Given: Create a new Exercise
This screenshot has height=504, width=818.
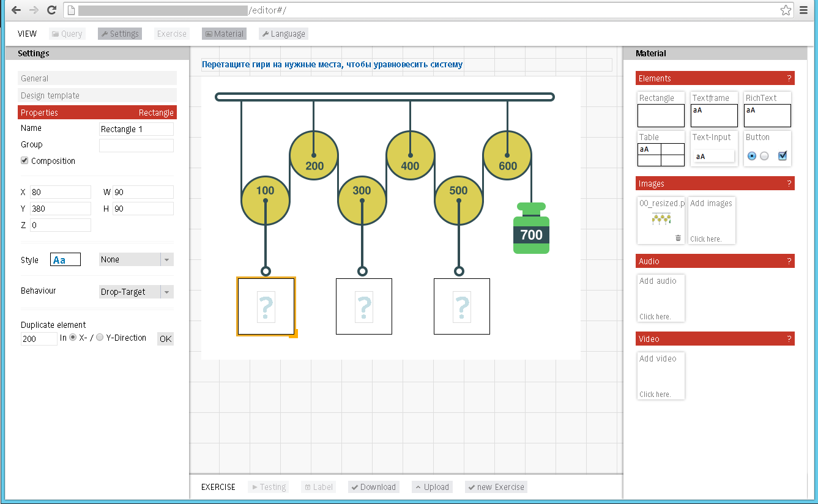Looking at the screenshot, I should click(496, 487).
